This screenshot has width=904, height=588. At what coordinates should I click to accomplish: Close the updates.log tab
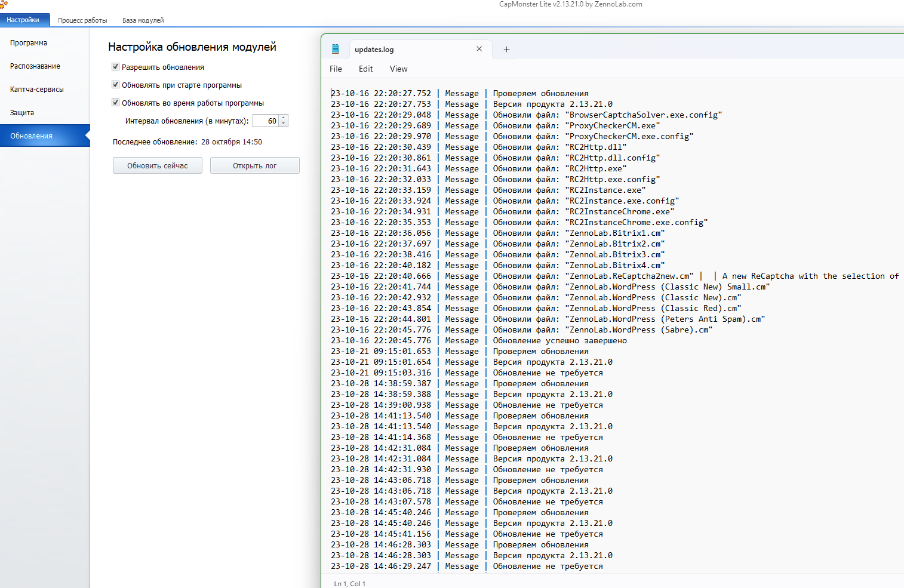pos(479,49)
